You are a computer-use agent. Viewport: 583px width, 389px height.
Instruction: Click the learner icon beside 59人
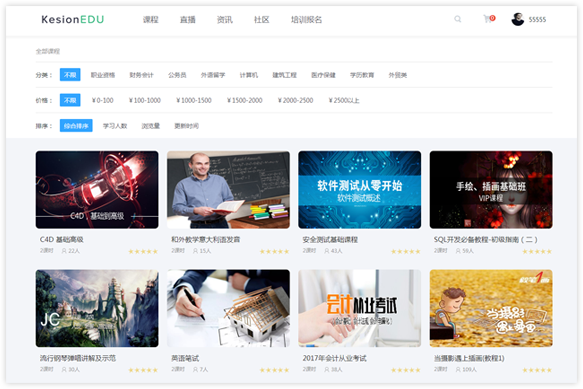coord(458,251)
